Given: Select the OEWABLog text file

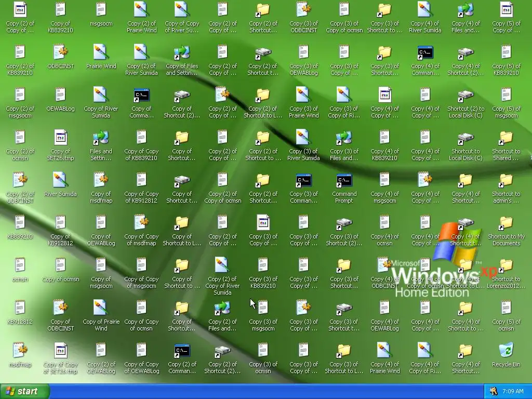Looking at the screenshot, I should tap(60, 95).
